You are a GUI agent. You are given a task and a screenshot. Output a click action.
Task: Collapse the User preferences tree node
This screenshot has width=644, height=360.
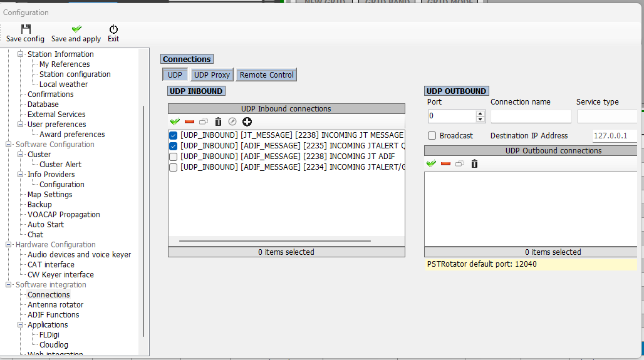click(x=20, y=125)
